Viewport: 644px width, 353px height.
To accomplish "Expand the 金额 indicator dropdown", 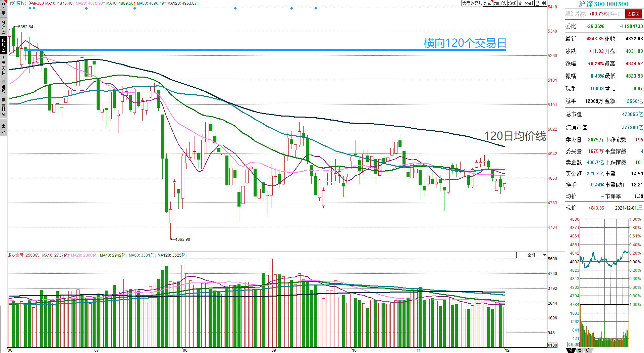I will click(532, 255).
